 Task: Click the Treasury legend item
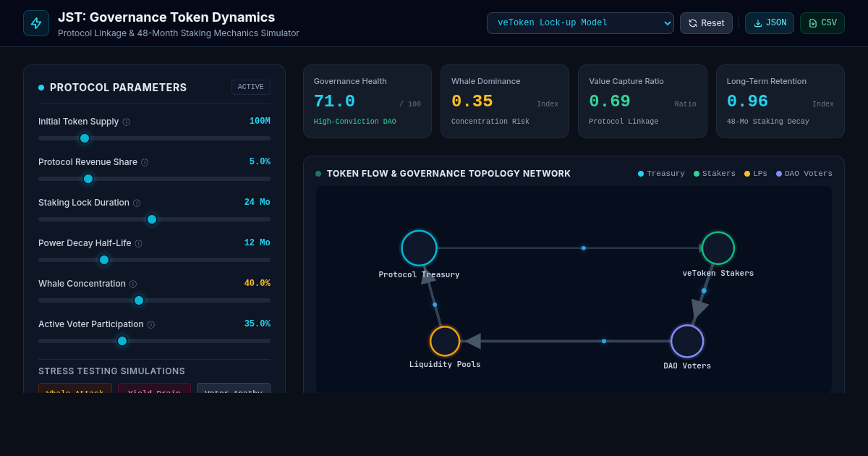coord(661,174)
